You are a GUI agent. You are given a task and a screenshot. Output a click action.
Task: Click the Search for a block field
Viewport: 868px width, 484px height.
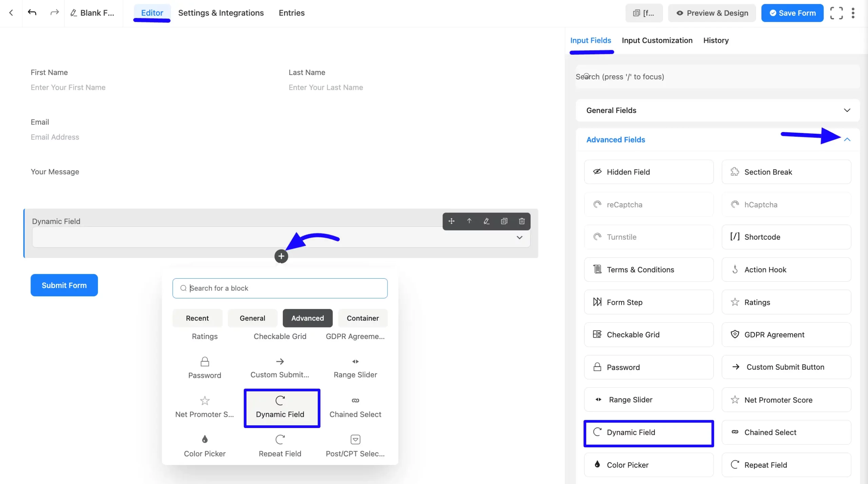(x=280, y=288)
